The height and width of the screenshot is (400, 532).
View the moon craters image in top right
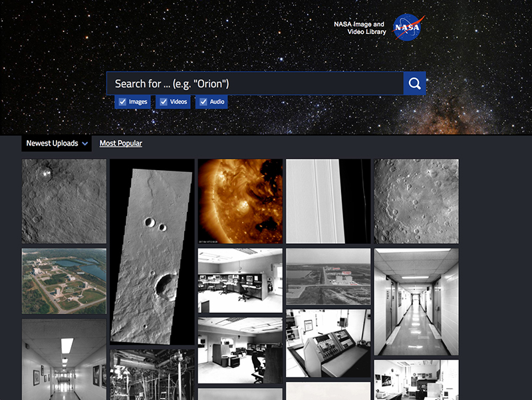(416, 199)
